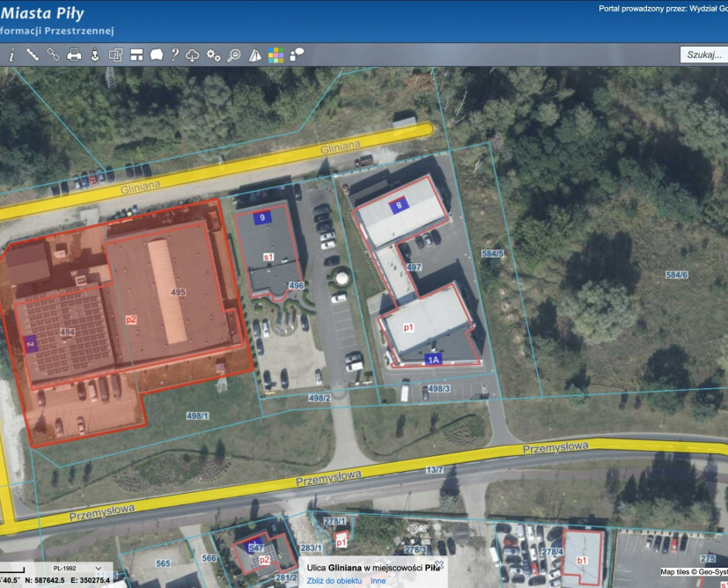Select the measure distance tool
The width and height of the screenshot is (728, 588).
tap(33, 55)
